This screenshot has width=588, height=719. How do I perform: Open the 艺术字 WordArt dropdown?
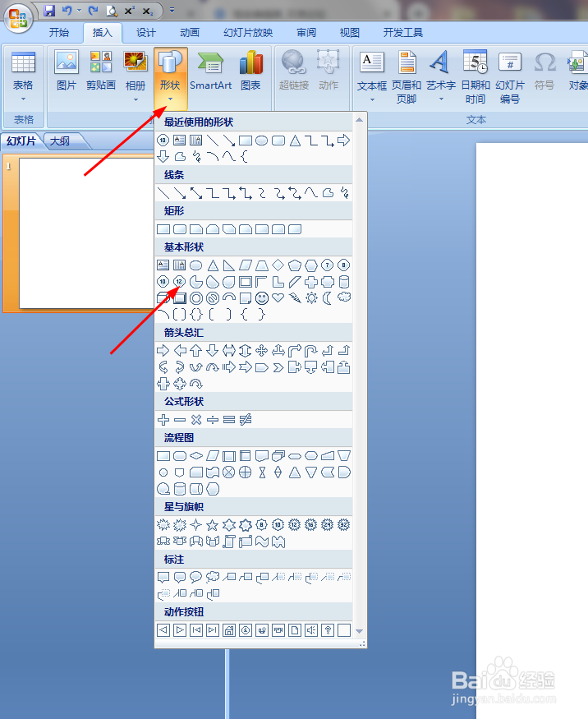(x=441, y=77)
